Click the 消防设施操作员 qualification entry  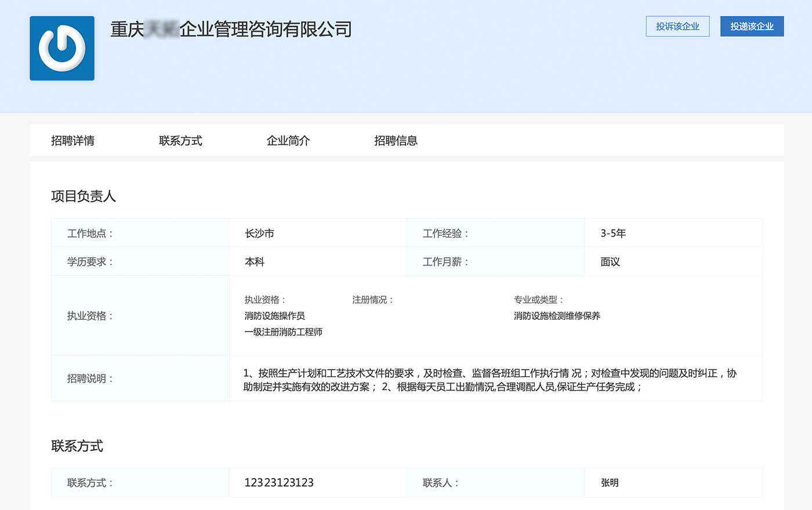[274, 316]
